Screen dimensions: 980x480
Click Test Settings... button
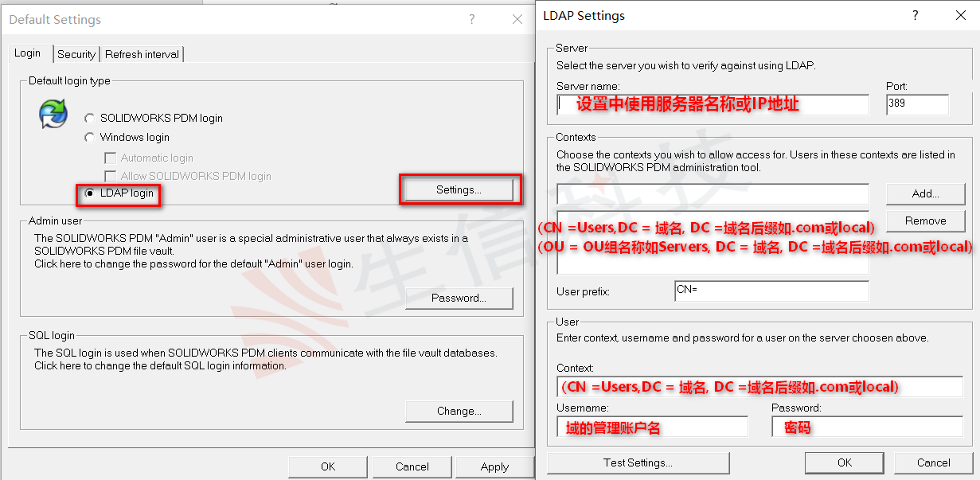[x=638, y=462]
